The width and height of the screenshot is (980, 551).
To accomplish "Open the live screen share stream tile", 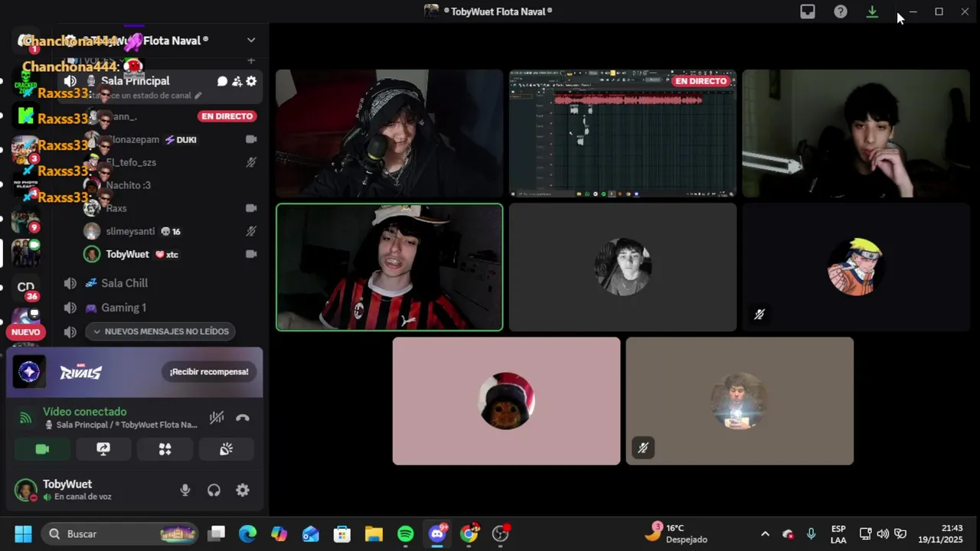I will (622, 133).
